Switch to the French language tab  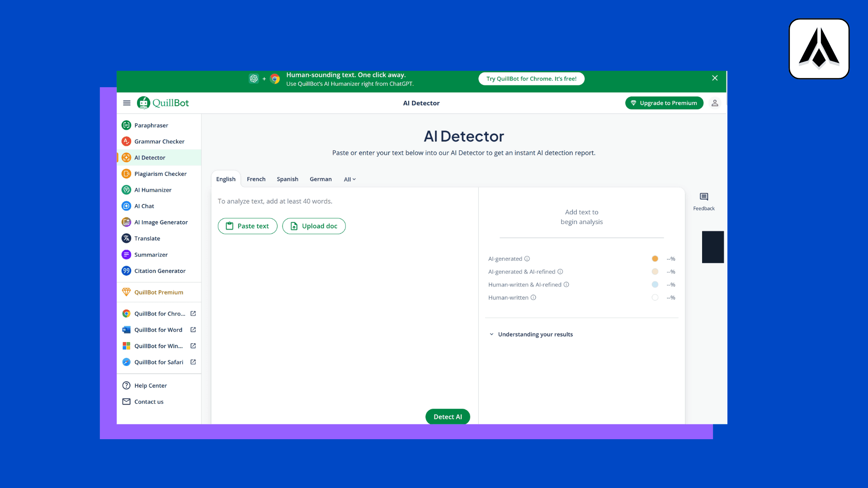[x=256, y=179]
